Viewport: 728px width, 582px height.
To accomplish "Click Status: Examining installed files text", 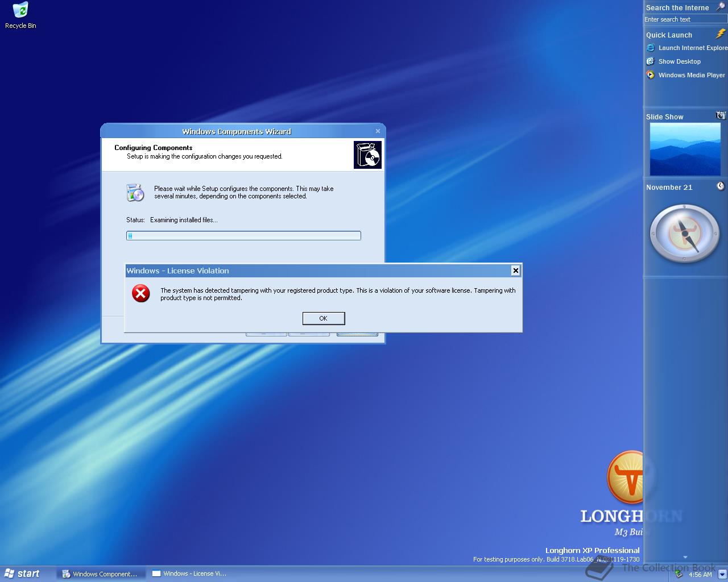I will coord(172,220).
